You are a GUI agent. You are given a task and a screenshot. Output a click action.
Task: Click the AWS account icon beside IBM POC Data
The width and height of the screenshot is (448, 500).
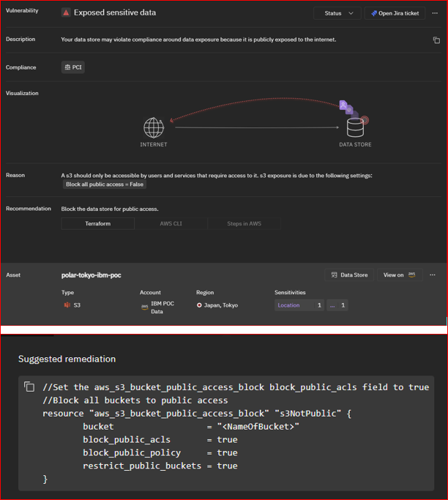pos(144,307)
